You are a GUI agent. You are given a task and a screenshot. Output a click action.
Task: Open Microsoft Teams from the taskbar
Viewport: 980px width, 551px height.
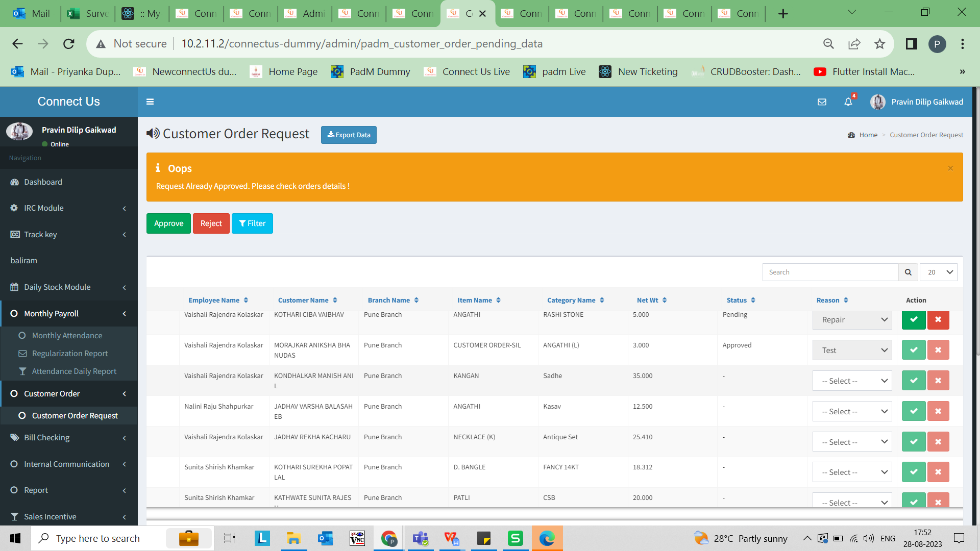[x=421, y=538]
